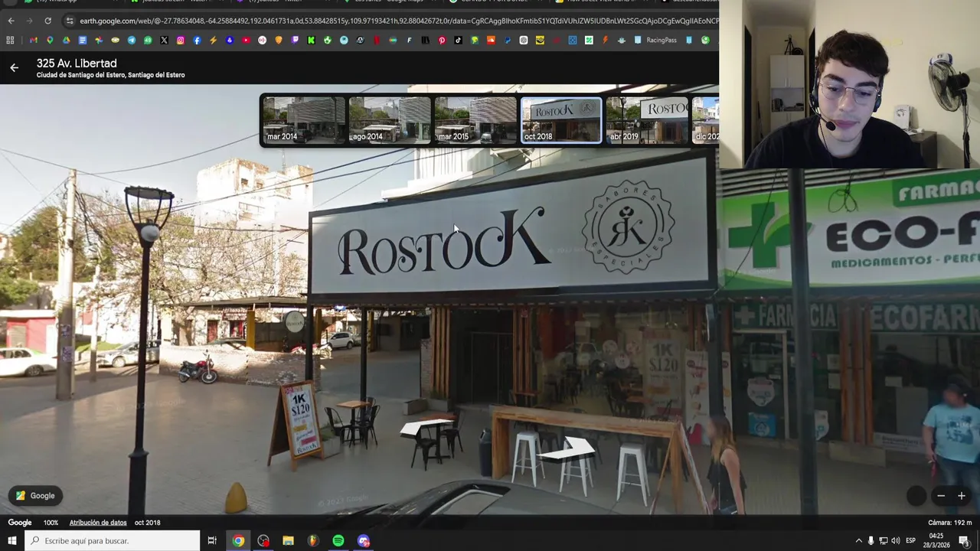This screenshot has height=551, width=980.
Task: Open the Google Maps bookmark
Action: coord(50,40)
